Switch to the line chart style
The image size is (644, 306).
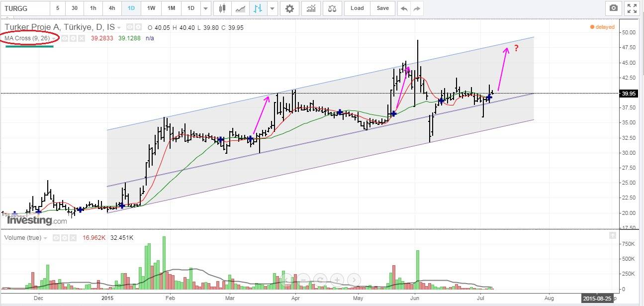[x=240, y=8]
